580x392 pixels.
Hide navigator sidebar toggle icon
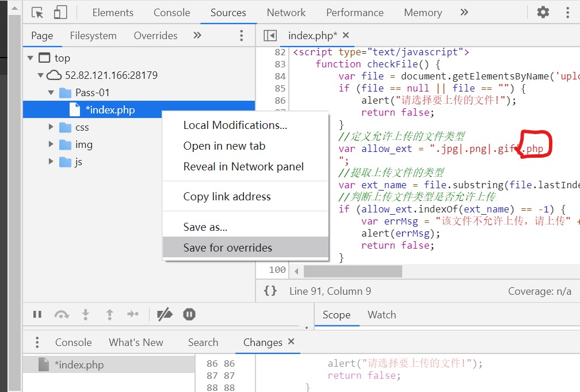pyautogui.click(x=270, y=36)
